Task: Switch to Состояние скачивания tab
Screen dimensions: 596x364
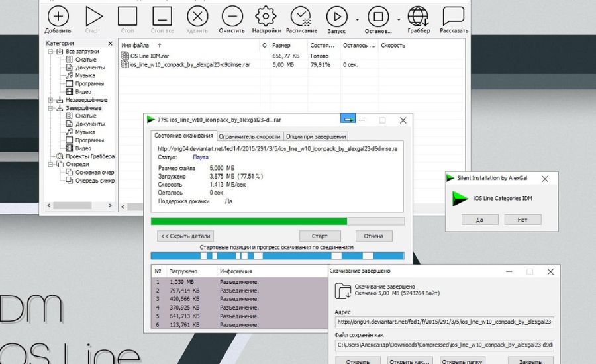Action: tap(183, 136)
